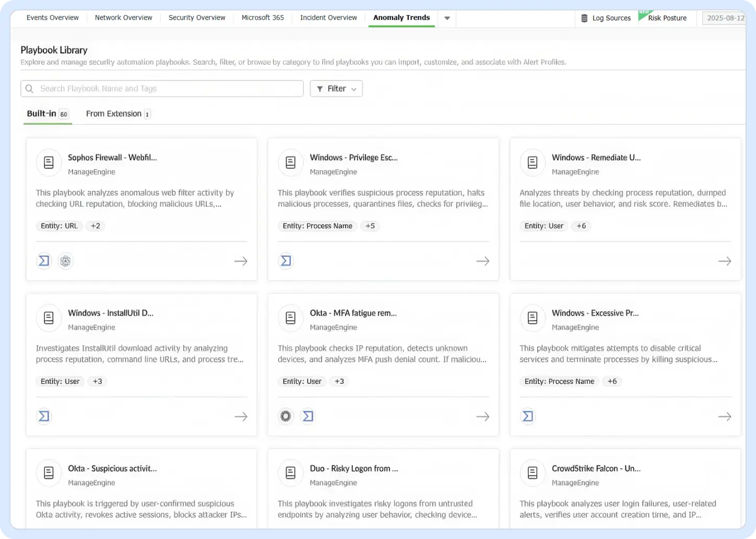756x539 pixels.
Task: Expand +5 tags on Windows Privilege Esc card
Action: (370, 226)
